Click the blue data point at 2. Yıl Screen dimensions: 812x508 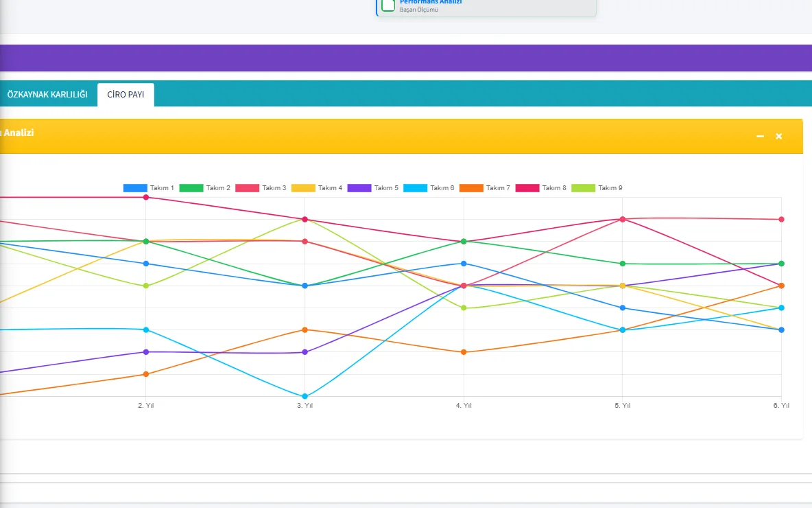pos(146,264)
